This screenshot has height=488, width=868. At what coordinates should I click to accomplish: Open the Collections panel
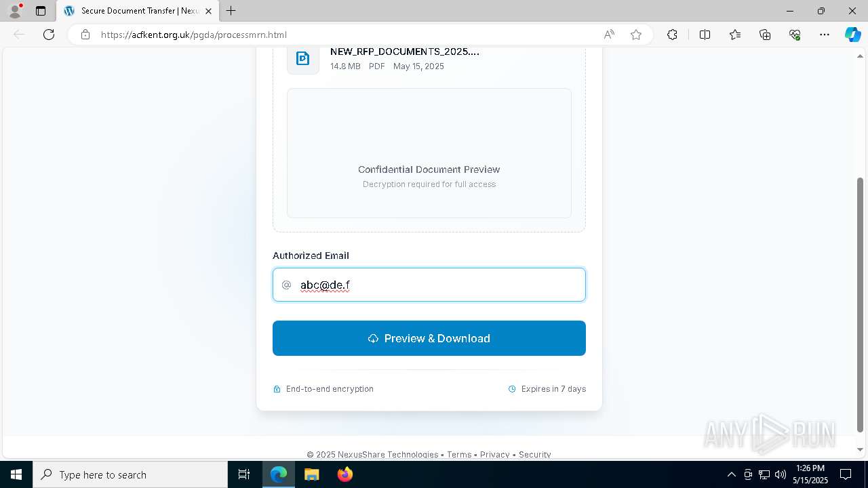coord(765,35)
